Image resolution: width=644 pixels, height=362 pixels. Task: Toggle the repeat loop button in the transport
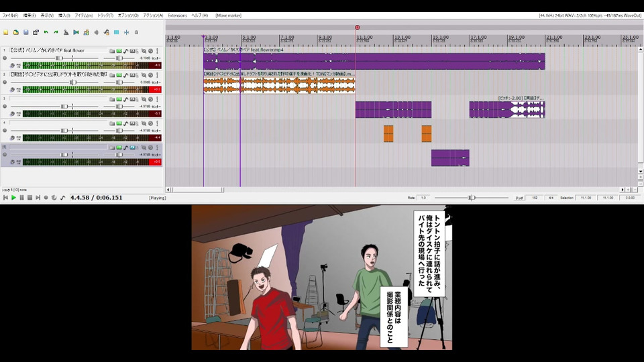tap(54, 197)
